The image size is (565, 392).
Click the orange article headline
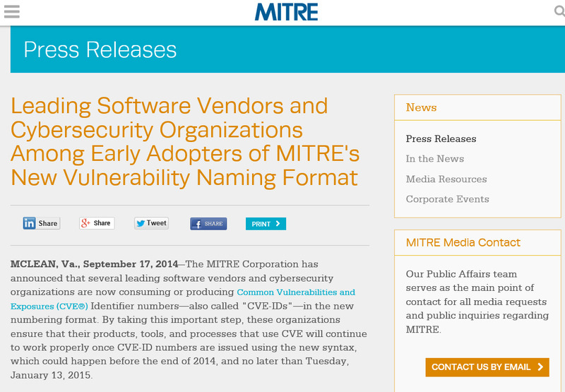tap(185, 141)
